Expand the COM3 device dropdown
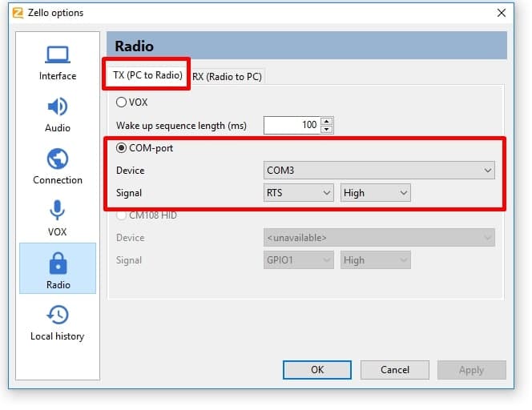This screenshot has height=410, width=532. point(379,171)
